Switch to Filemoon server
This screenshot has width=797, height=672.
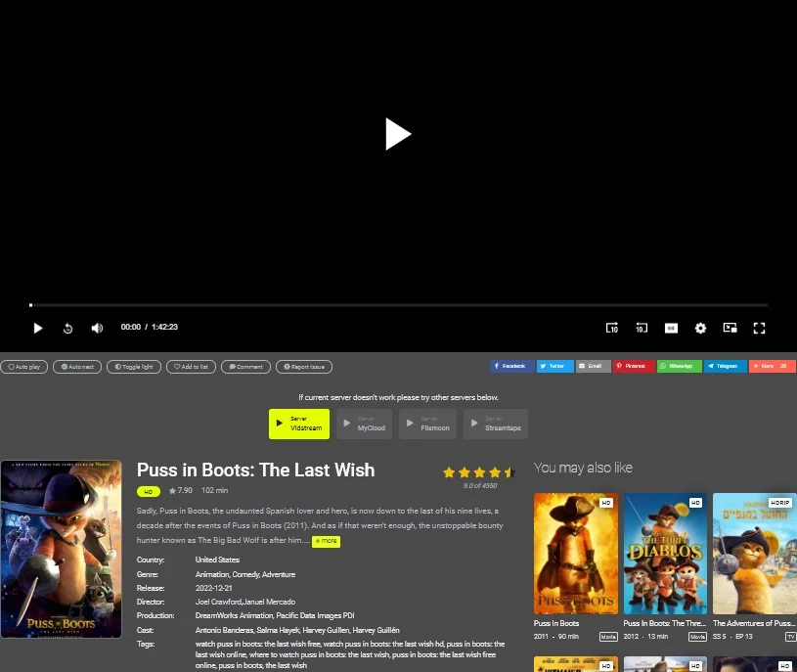tap(427, 424)
